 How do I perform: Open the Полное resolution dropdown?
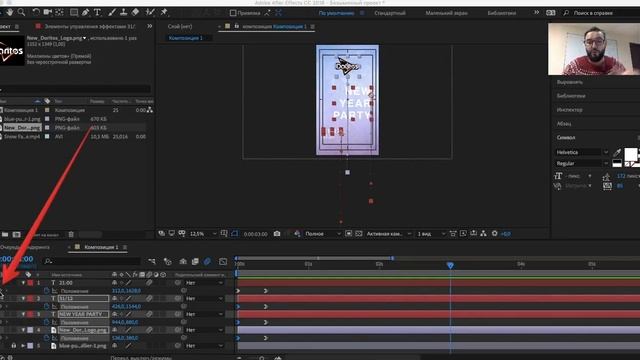(x=322, y=234)
